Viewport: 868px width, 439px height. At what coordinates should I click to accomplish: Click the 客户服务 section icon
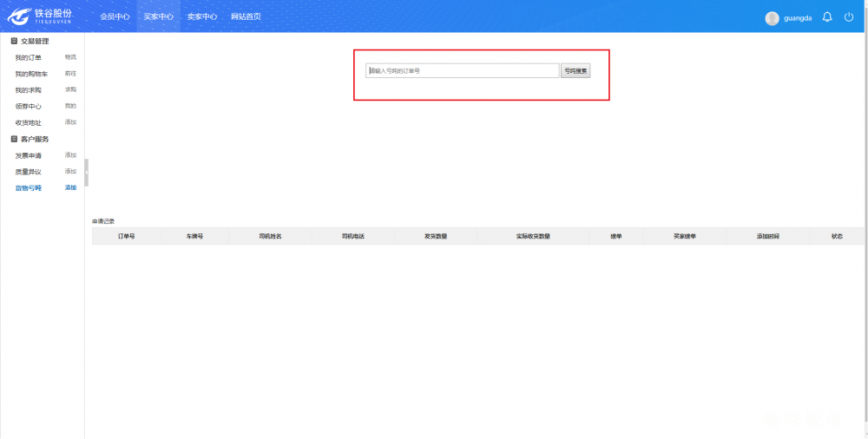(14, 139)
